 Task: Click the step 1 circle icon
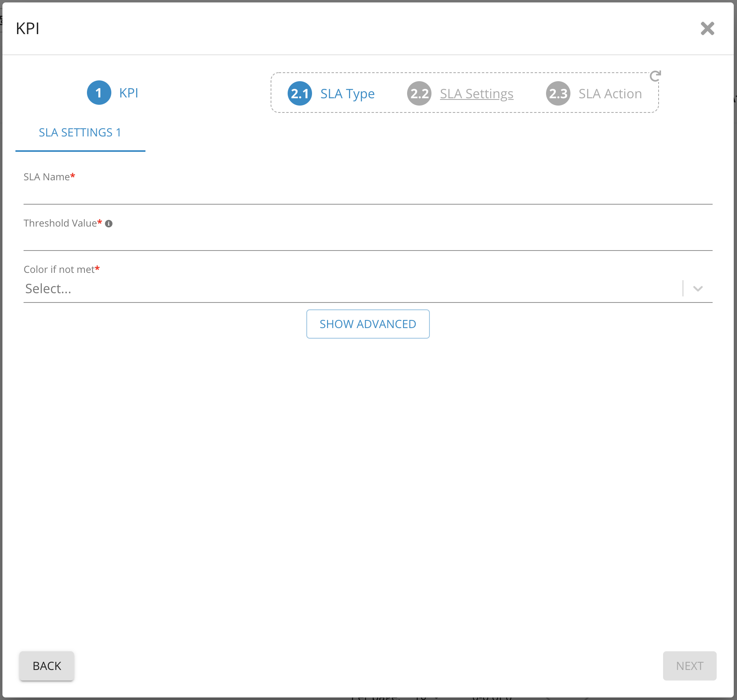[x=99, y=93]
